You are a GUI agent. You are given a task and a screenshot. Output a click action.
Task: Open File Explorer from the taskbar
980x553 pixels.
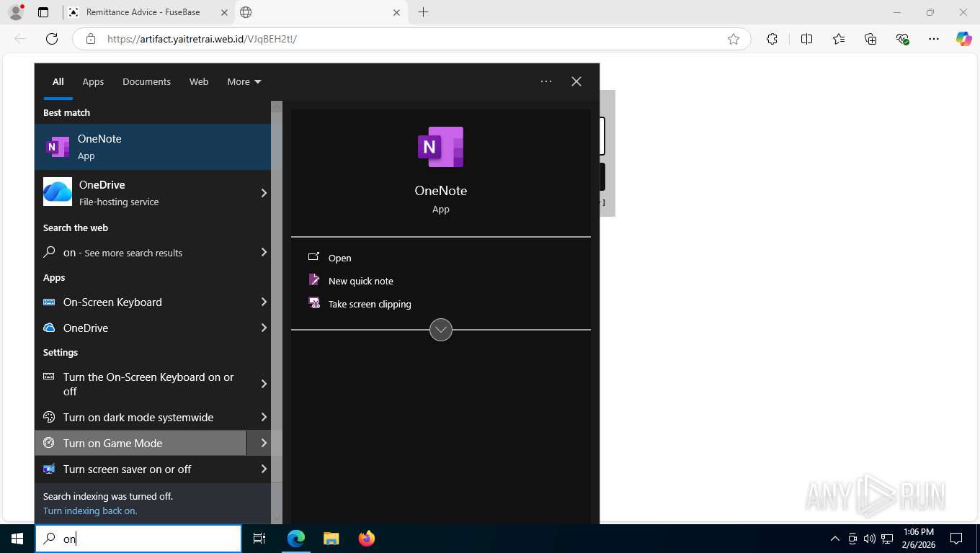click(331, 539)
